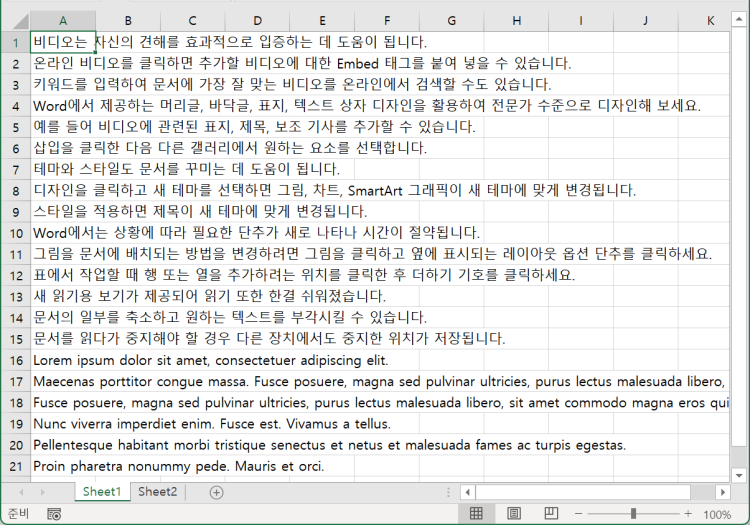Screen dimensions: 750x525
Task: Adjust the zoom slider handle
Action: point(633,514)
